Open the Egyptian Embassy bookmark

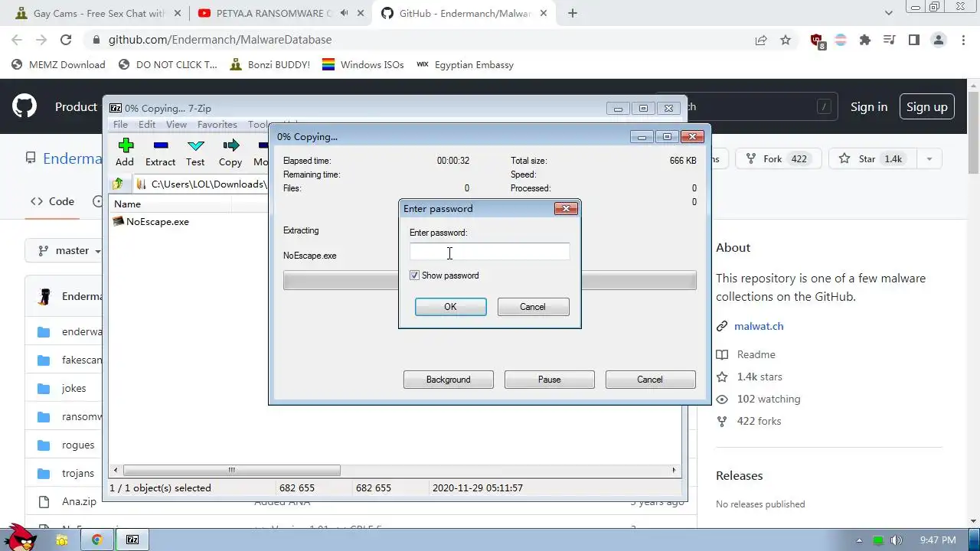pos(465,65)
